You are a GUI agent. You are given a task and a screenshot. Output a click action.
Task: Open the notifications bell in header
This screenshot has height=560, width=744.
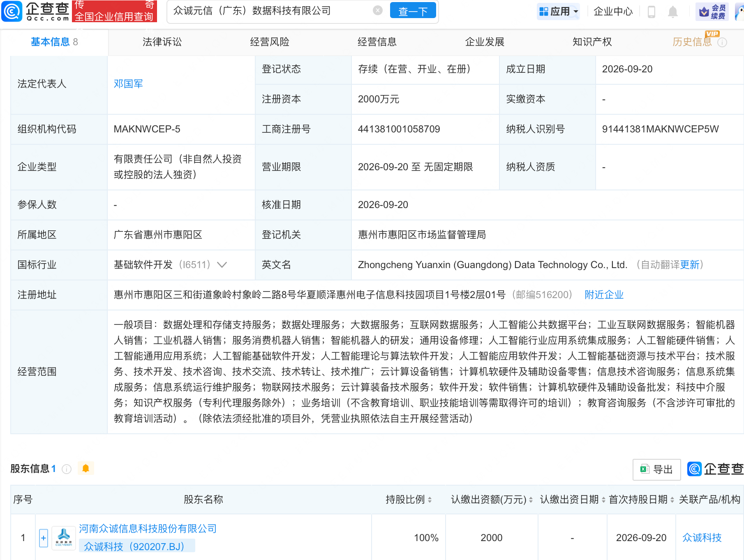(673, 12)
